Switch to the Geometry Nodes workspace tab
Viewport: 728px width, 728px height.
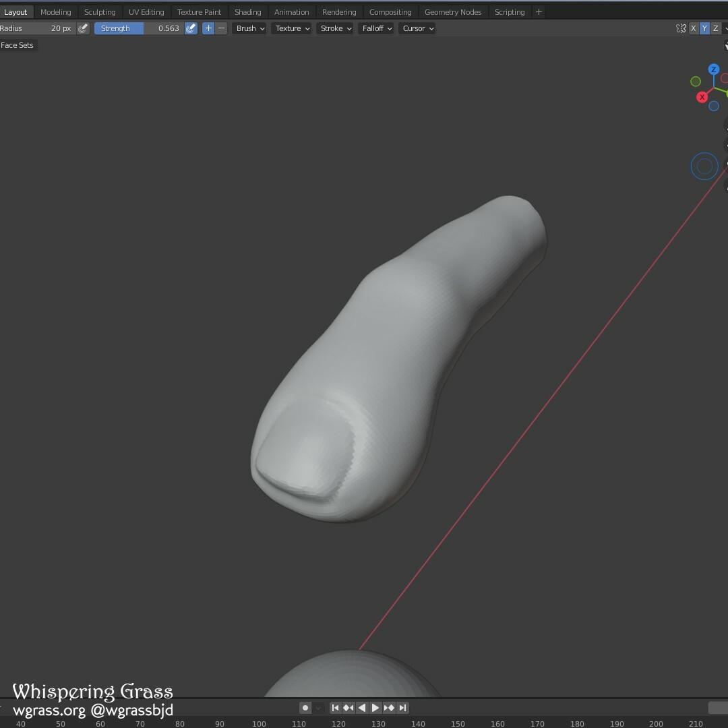tap(453, 12)
